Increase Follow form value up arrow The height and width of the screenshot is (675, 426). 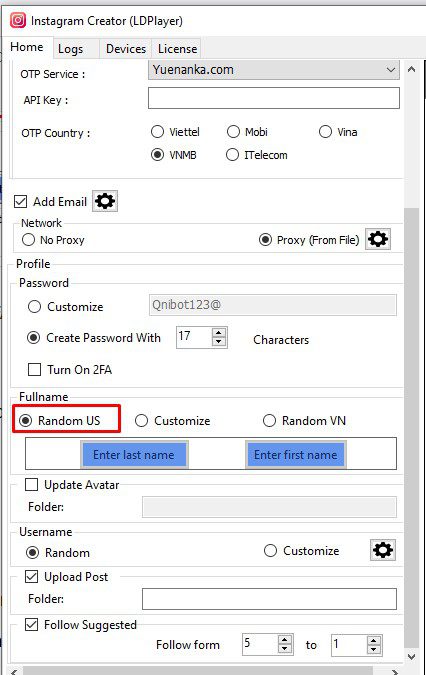pyautogui.click(x=284, y=640)
